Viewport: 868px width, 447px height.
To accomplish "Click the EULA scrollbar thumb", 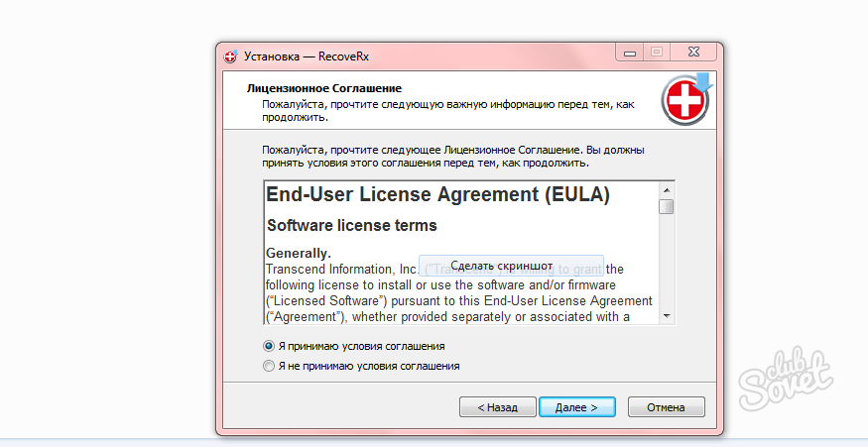I will tap(667, 207).
